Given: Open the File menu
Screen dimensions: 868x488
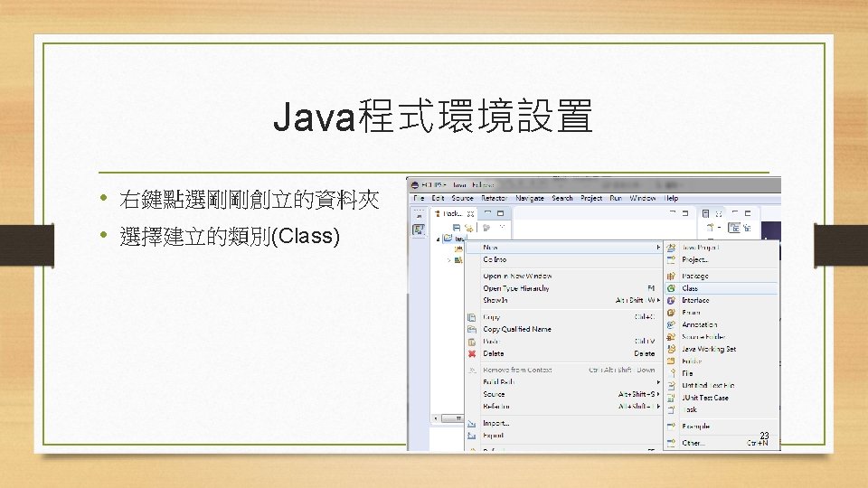Looking at the screenshot, I should pos(419,198).
